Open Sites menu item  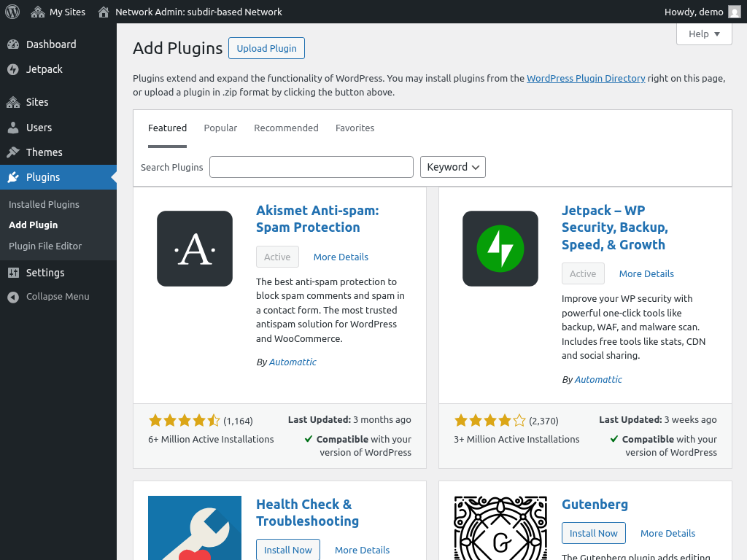click(58, 102)
